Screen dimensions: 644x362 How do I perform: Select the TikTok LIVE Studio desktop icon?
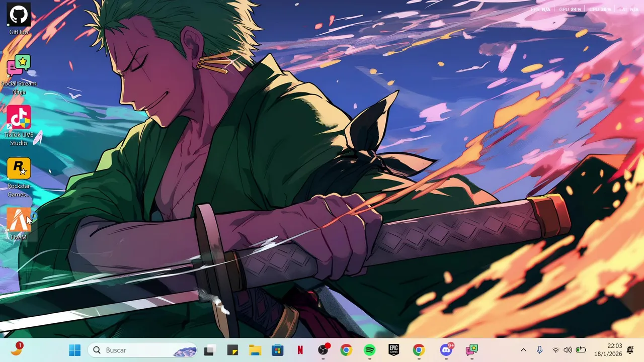click(x=19, y=126)
